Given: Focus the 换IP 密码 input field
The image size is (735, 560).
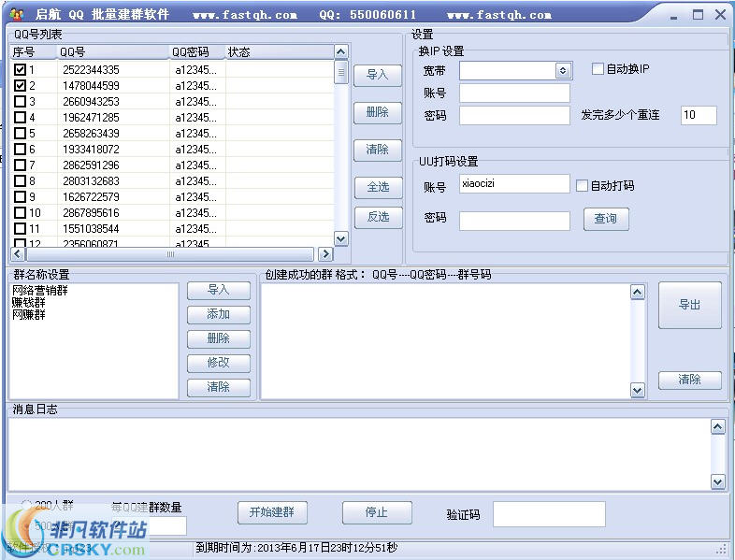Looking at the screenshot, I should click(514, 116).
